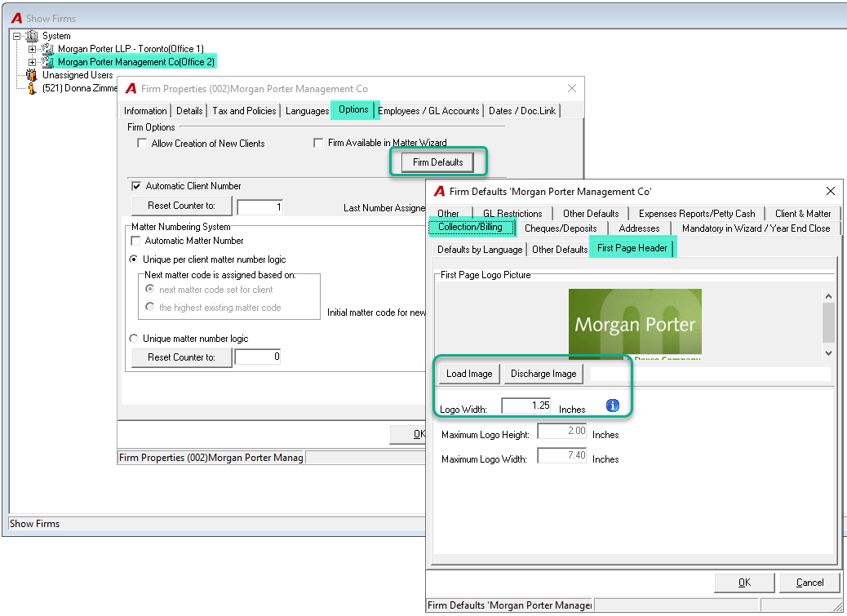Switch to Cheques/Deposits tab
The image size is (847, 616).
[x=561, y=228]
